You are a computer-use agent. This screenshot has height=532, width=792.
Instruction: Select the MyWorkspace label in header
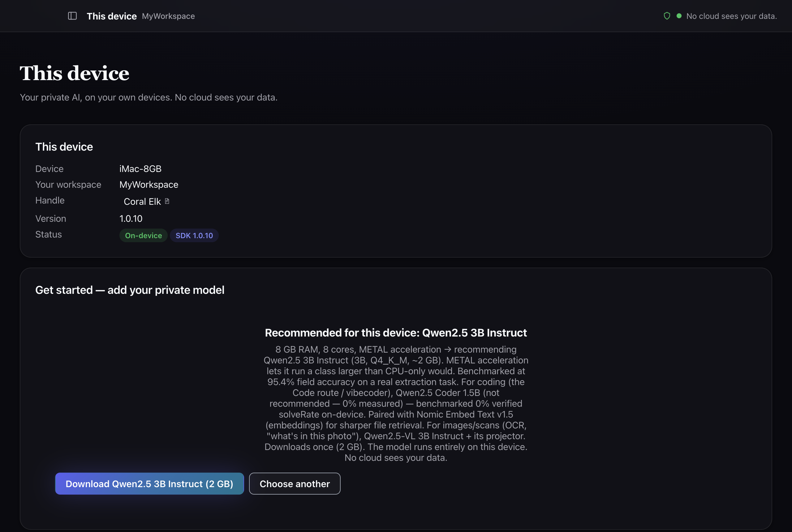[x=168, y=16]
